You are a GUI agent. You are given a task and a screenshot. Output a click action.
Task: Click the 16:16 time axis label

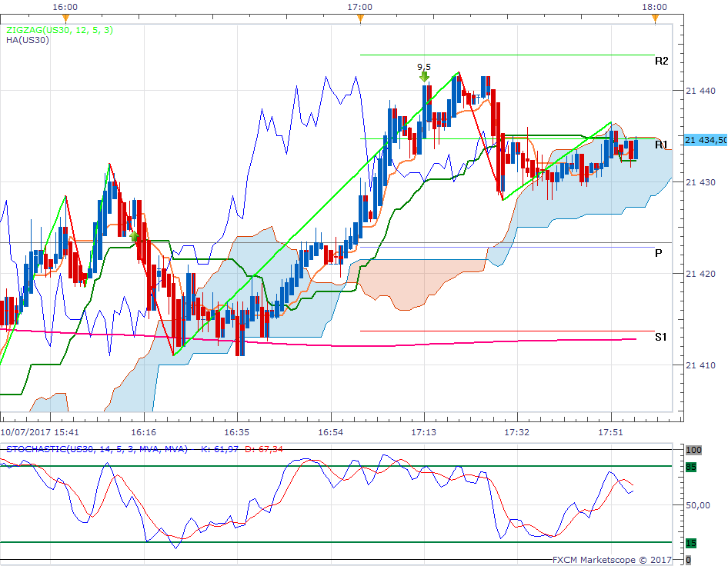pyautogui.click(x=143, y=432)
